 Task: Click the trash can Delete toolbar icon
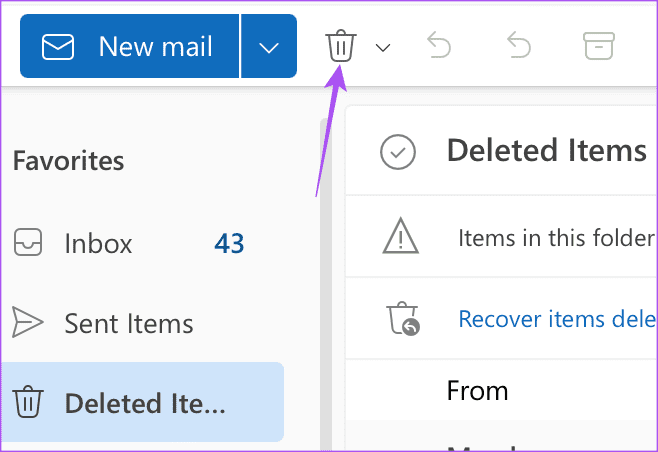tap(341, 46)
